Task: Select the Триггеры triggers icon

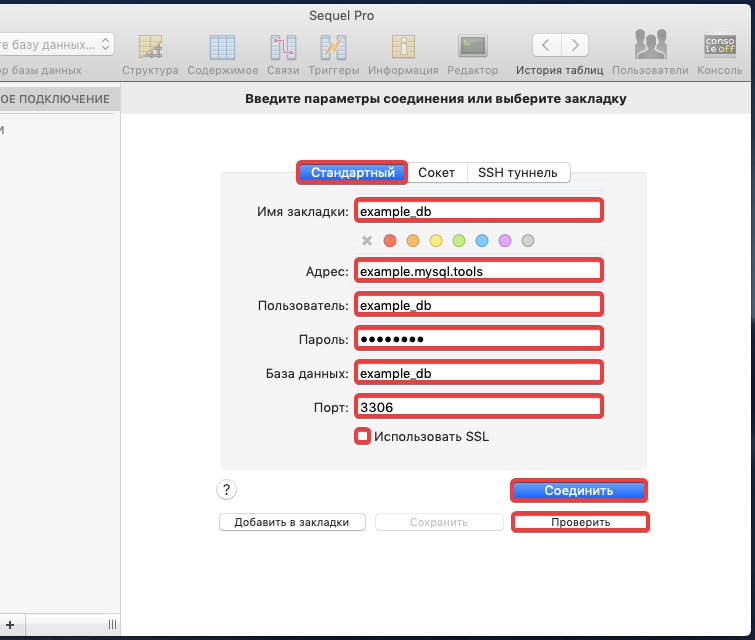Action: click(333, 47)
